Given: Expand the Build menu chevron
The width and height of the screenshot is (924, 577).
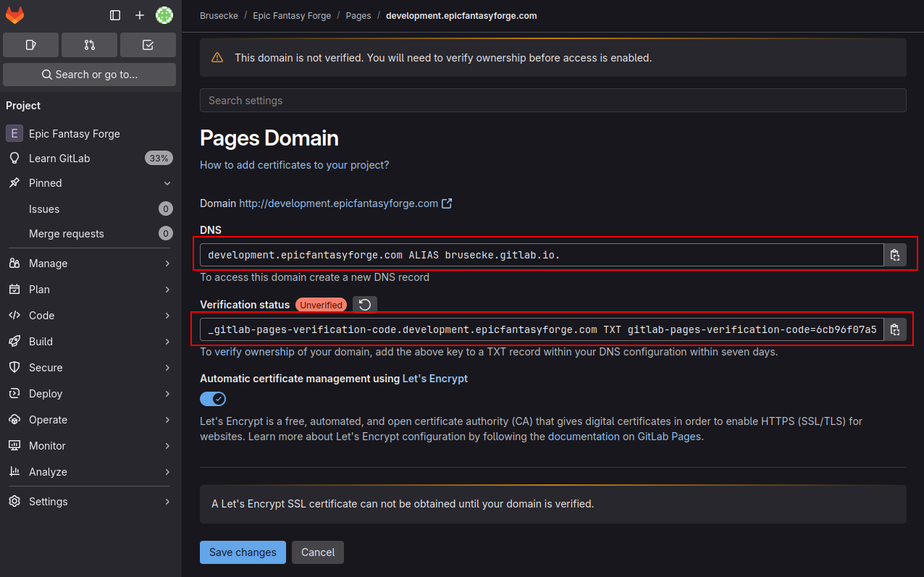Looking at the screenshot, I should coord(167,342).
